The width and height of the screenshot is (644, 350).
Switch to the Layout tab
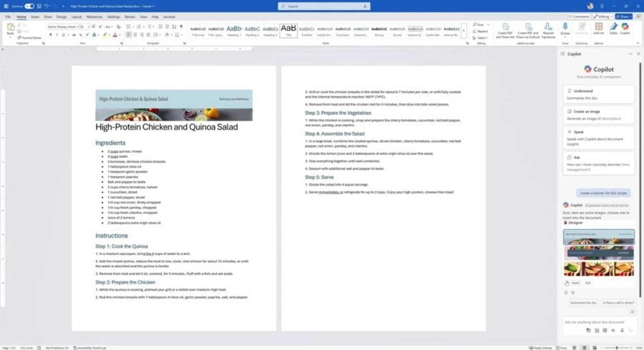pyautogui.click(x=76, y=16)
